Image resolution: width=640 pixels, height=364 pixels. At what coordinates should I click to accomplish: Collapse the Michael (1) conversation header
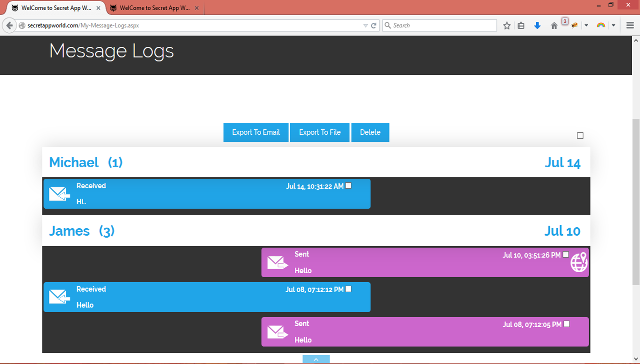click(x=316, y=162)
